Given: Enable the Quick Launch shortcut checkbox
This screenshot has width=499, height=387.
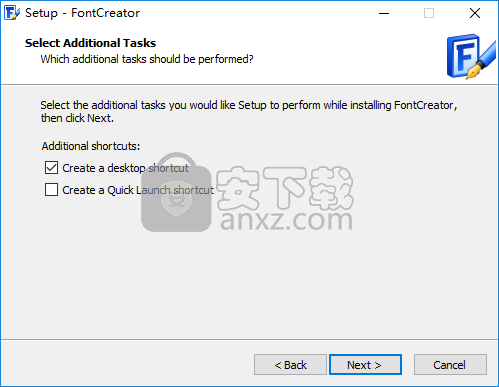Looking at the screenshot, I should pos(51,189).
